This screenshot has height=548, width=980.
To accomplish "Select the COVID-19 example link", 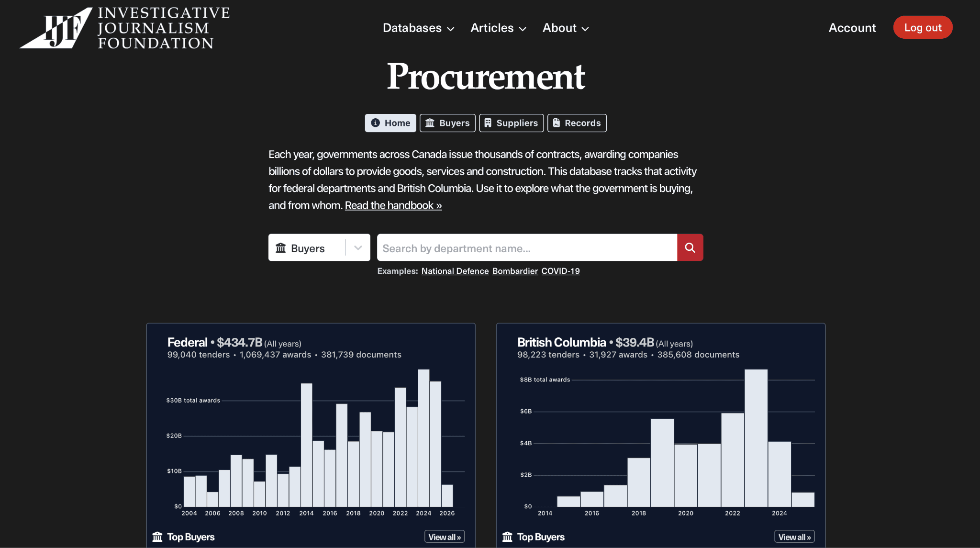I will (x=560, y=271).
